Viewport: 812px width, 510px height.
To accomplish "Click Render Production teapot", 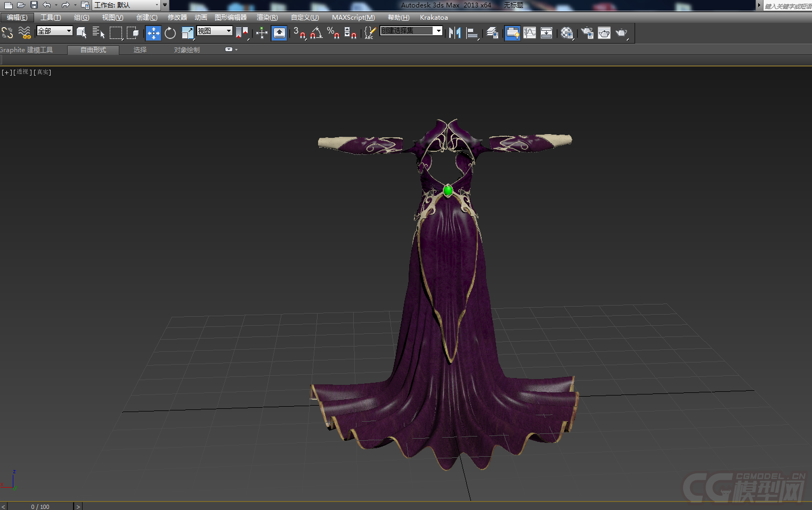I will click(x=622, y=33).
